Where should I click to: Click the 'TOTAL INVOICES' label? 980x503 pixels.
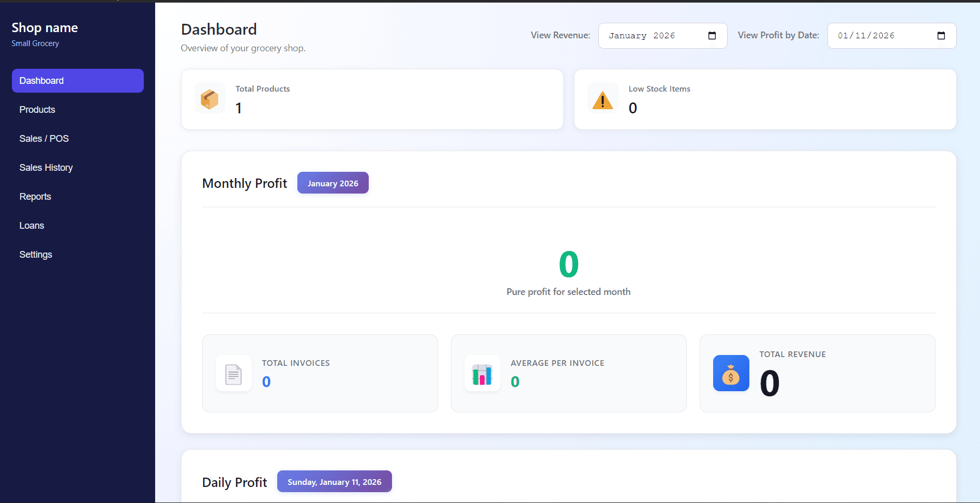[x=296, y=363]
